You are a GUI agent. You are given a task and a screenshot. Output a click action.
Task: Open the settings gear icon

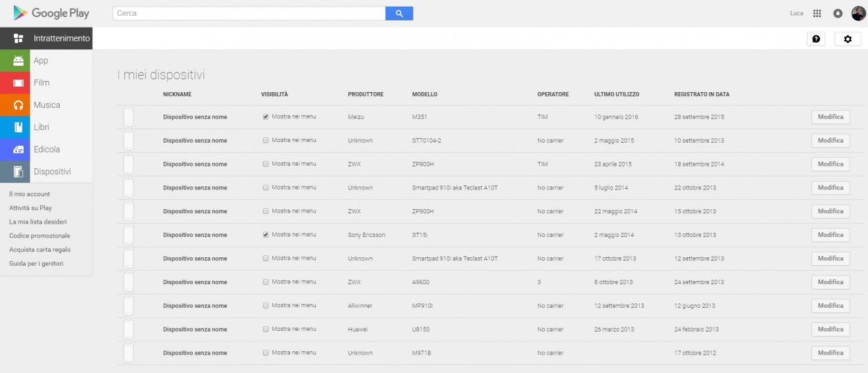tap(847, 39)
